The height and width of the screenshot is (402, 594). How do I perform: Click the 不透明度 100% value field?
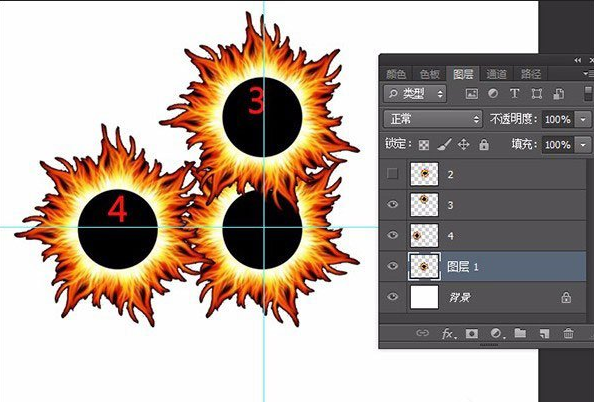pos(558,120)
